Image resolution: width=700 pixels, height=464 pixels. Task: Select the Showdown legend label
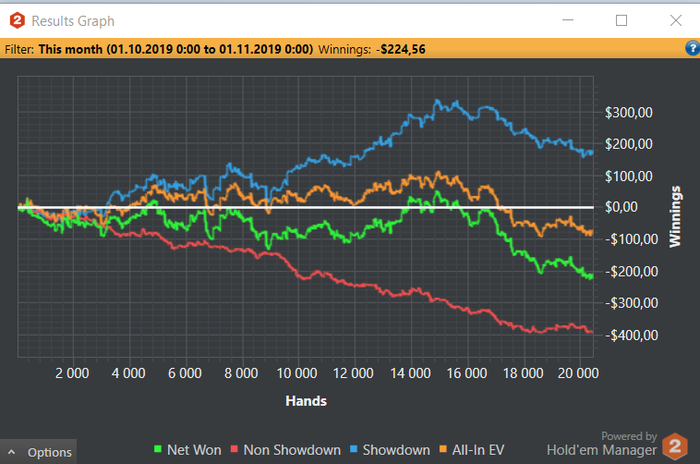tap(396, 450)
